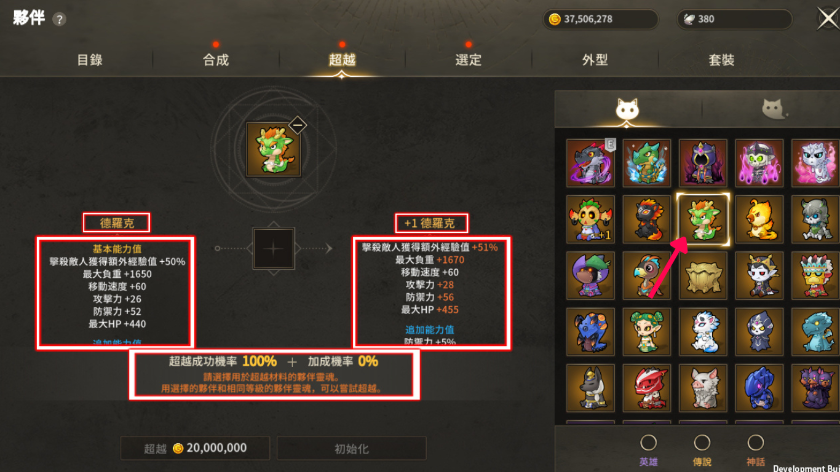The height and width of the screenshot is (472, 840).
Task: Click the 超越 20,000,000 gold button
Action: (195, 448)
